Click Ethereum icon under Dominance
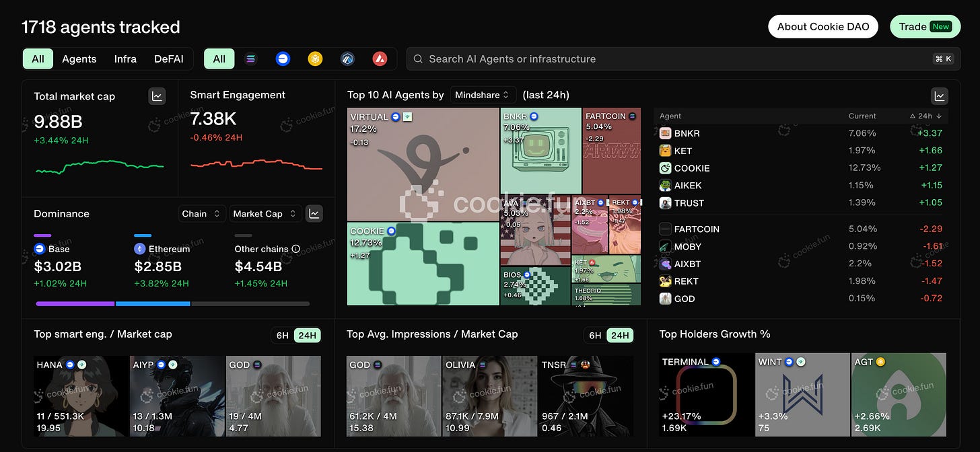The height and width of the screenshot is (452, 980). coord(139,249)
